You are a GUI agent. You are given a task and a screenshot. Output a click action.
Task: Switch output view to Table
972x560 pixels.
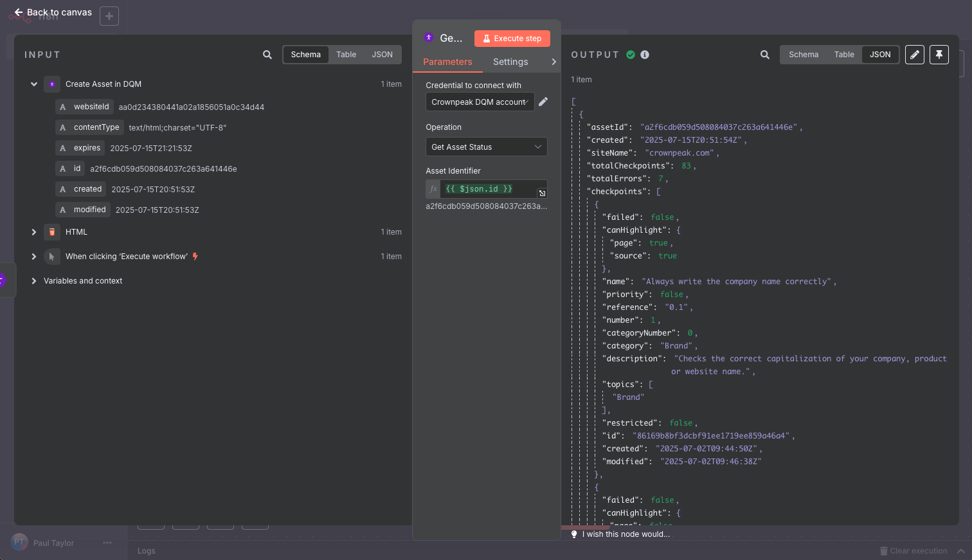[844, 55]
